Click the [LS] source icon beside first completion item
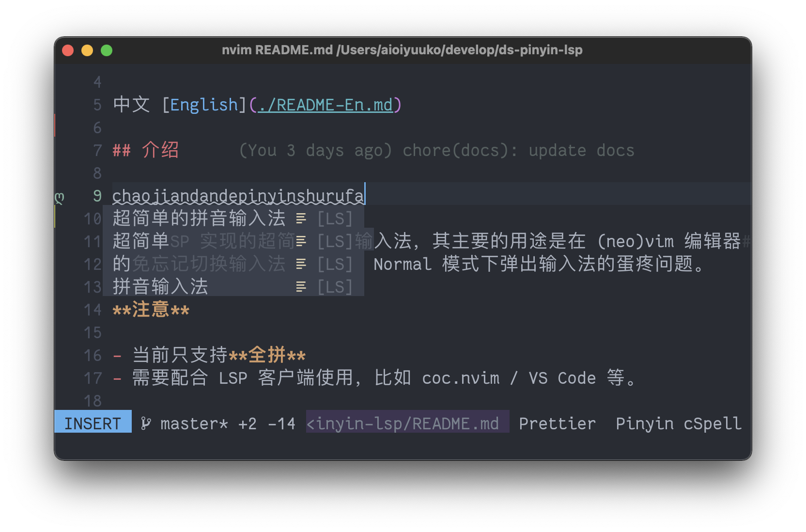This screenshot has width=806, height=532. 335,218
